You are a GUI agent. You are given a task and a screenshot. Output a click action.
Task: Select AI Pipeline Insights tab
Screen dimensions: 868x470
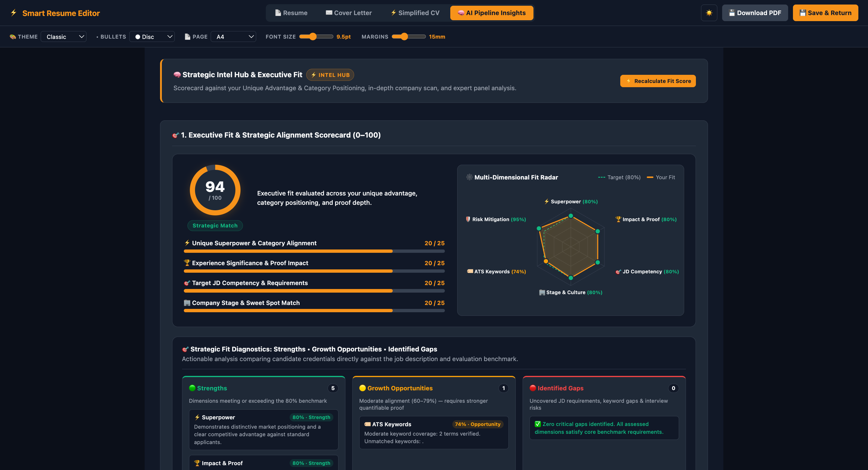tap(492, 13)
